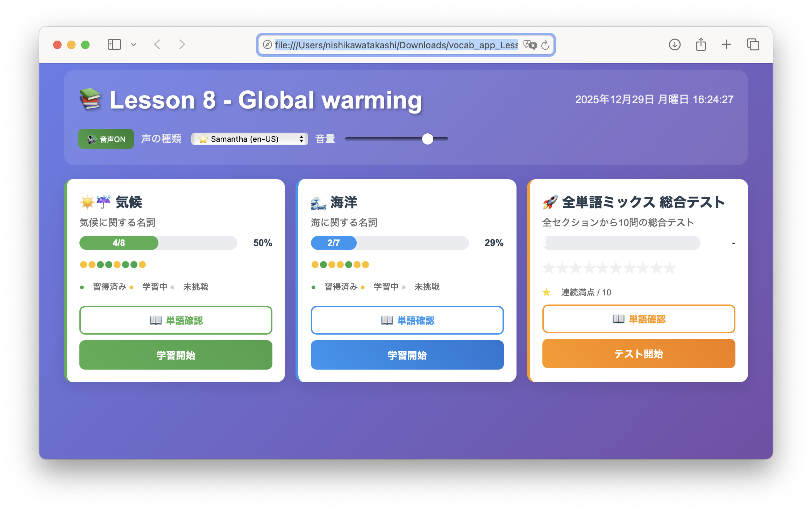Open the Samantha (en-US) voice dropdown

coord(249,139)
